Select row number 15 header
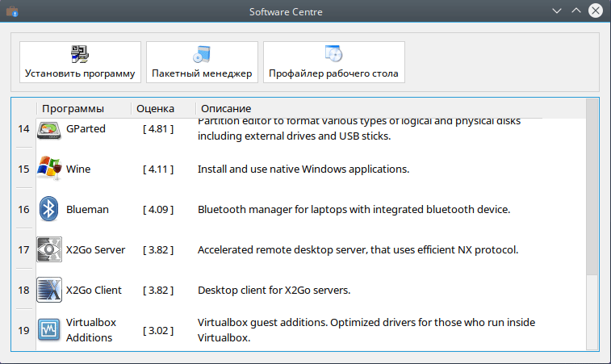Image resolution: width=611 pixels, height=364 pixels. [x=23, y=169]
